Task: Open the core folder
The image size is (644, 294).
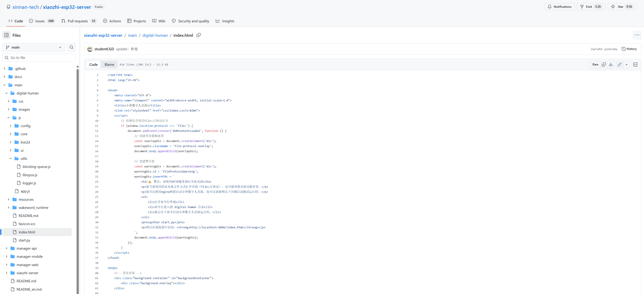Action: [x=24, y=134]
